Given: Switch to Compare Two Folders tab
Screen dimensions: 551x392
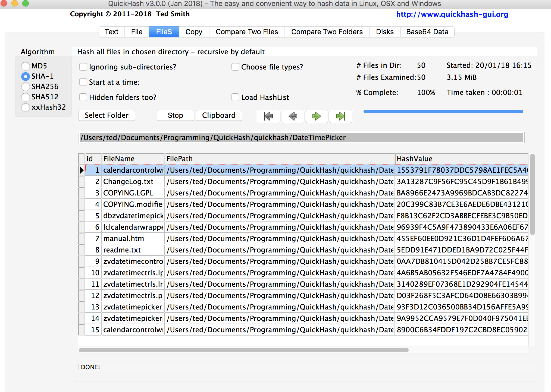Looking at the screenshot, I should 327,32.
